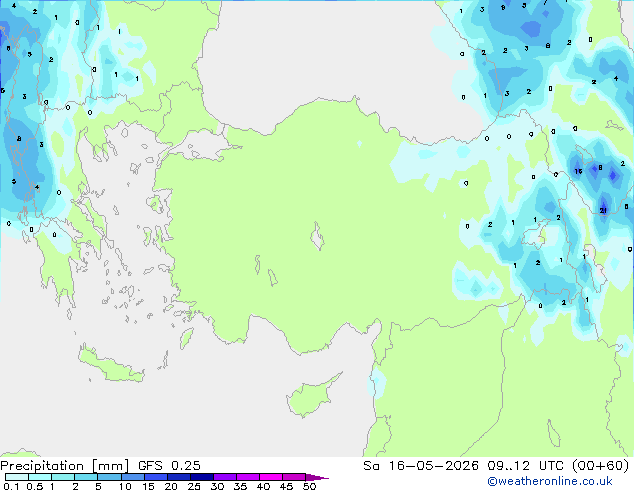
Task: Click the '15' precipitation value on map
Action: click(578, 171)
